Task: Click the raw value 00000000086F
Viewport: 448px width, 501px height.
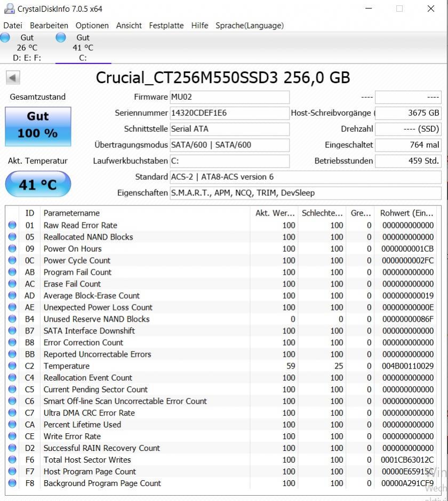Action: click(x=408, y=319)
